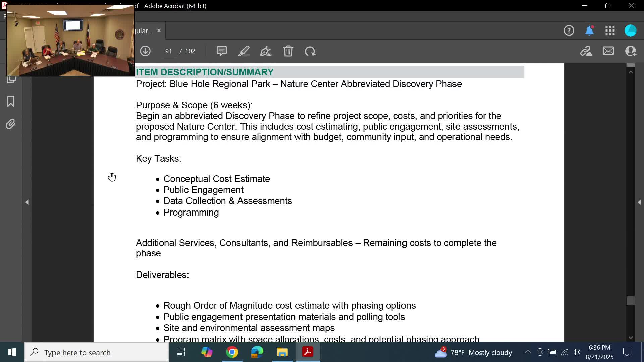Image resolution: width=644 pixels, height=362 pixels.
Task: Click the page number field showing 91
Action: 168,51
